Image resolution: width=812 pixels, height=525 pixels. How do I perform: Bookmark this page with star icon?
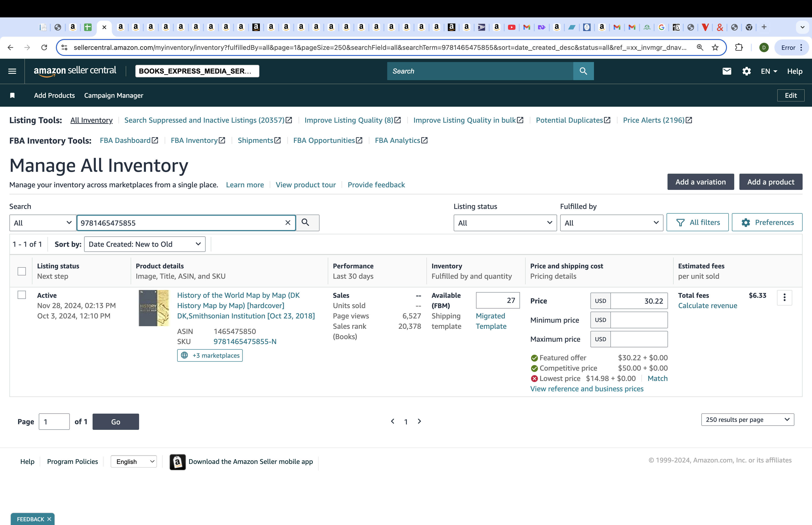[x=715, y=47]
